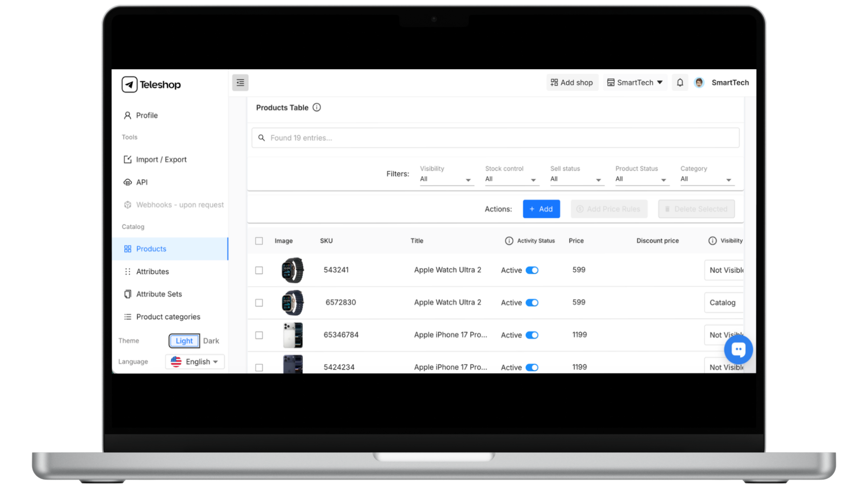This screenshot has height=488, width=868.
Task: Deactivate the Apple Watch Ultra 2 toggle
Action: tap(532, 270)
